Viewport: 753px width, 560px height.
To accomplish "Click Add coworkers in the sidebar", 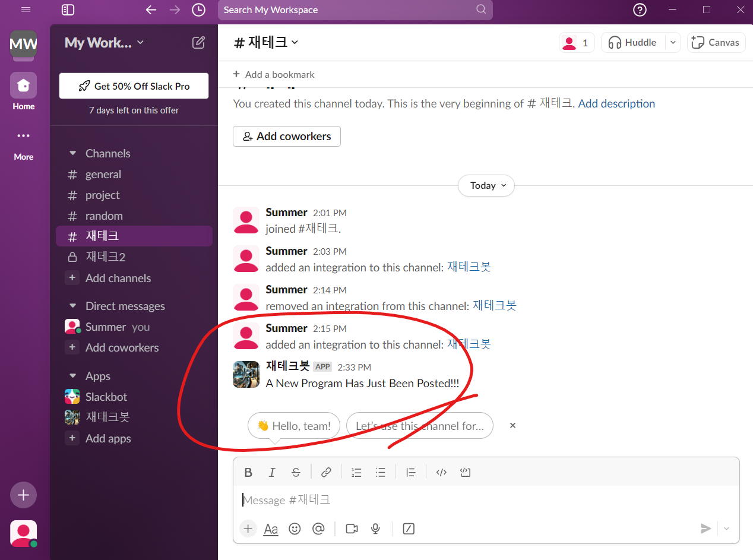I will tap(134, 347).
